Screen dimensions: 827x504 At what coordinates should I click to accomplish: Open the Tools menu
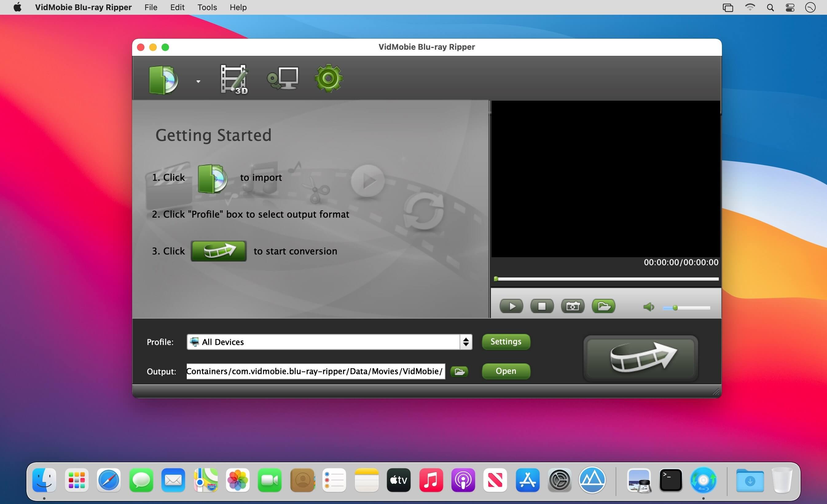[x=207, y=7]
